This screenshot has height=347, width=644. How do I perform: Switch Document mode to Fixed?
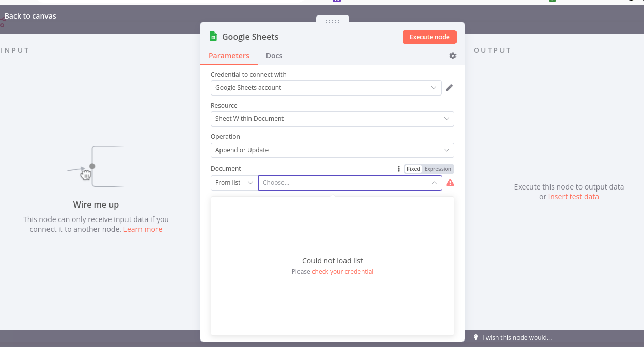point(413,169)
